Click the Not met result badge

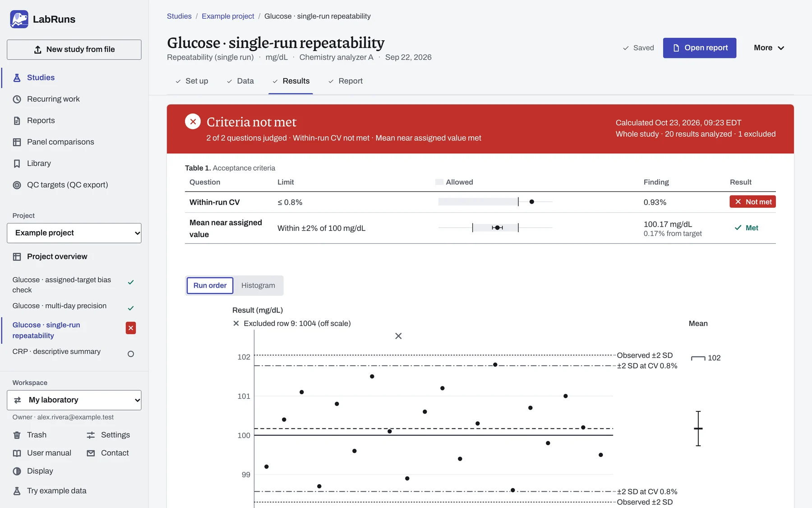click(x=752, y=202)
